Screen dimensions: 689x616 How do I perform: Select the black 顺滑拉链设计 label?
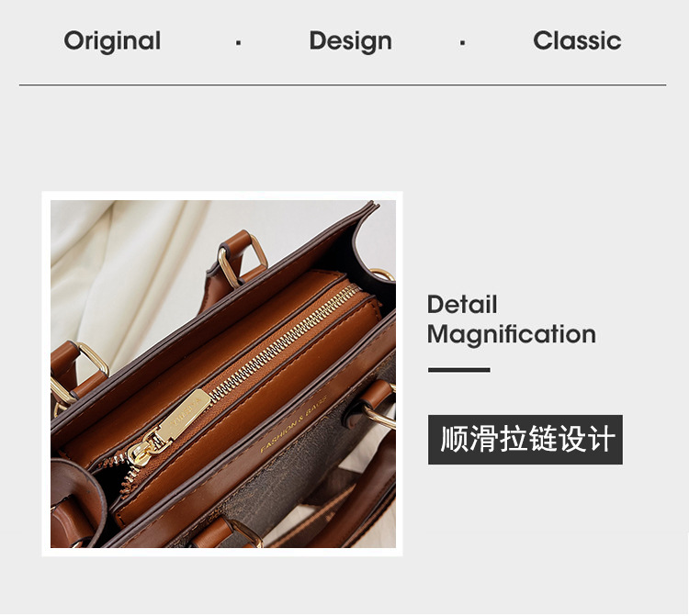point(525,439)
